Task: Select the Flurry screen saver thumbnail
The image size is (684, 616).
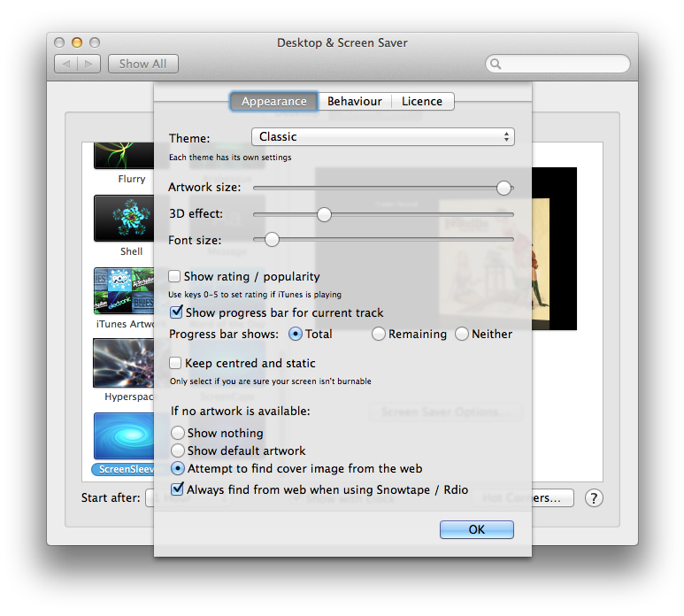Action: coord(124,155)
